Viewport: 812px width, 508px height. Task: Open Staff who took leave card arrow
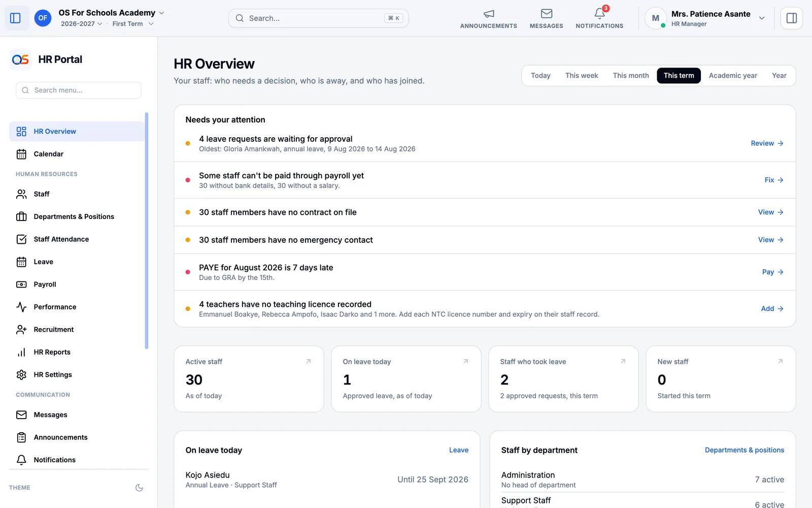point(623,361)
